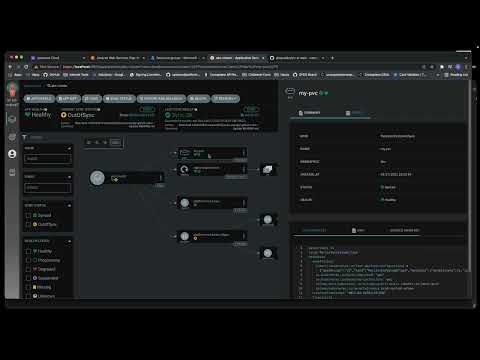Click the SYNC STATUS button

click(119, 99)
